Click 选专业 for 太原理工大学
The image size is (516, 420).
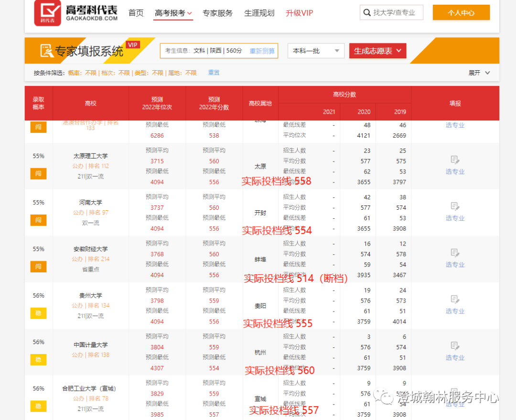(455, 172)
